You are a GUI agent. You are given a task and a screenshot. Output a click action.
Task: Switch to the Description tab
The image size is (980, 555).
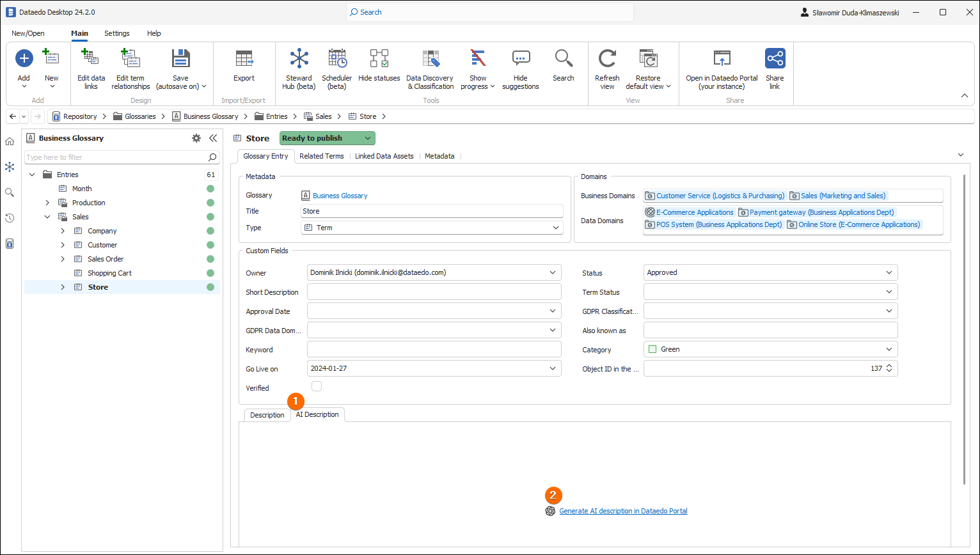coord(267,415)
